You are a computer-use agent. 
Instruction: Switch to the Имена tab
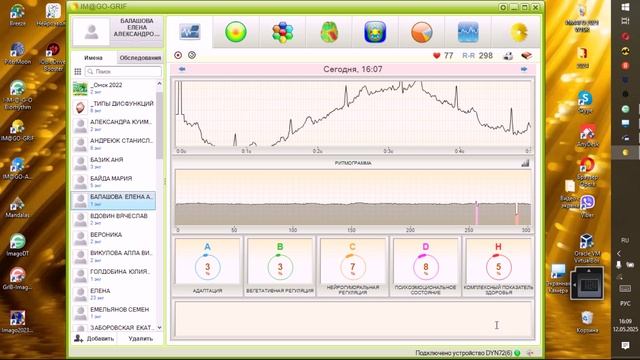point(93,58)
